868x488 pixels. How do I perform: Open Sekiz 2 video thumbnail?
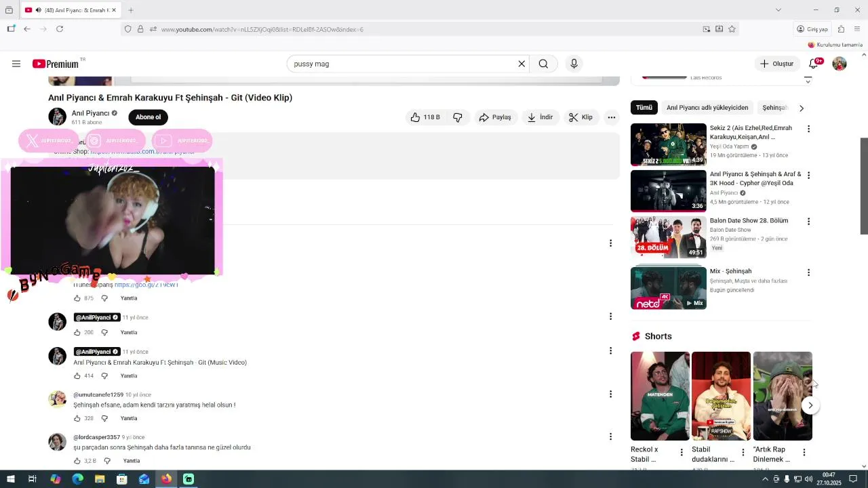click(668, 144)
